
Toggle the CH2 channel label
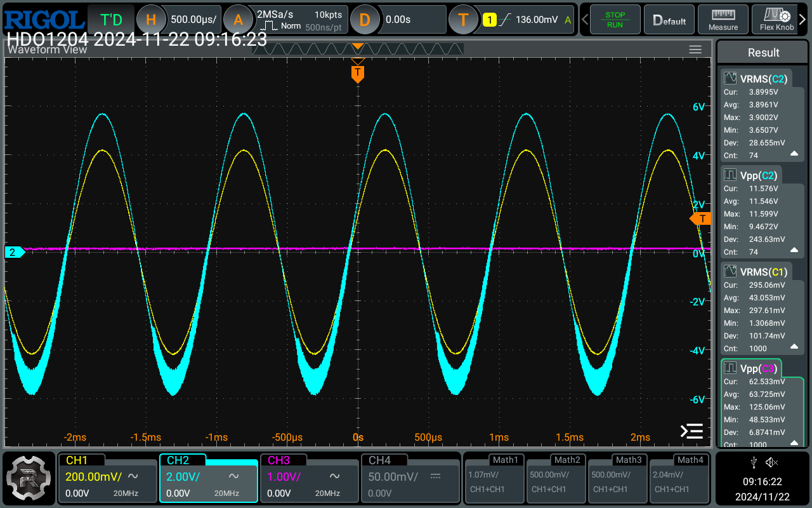pos(178,460)
